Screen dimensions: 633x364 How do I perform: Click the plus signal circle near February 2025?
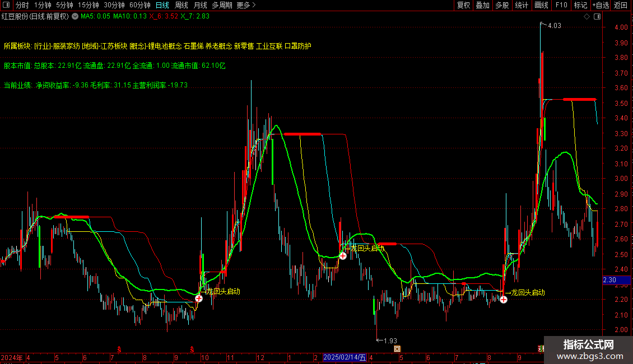pos(343,256)
